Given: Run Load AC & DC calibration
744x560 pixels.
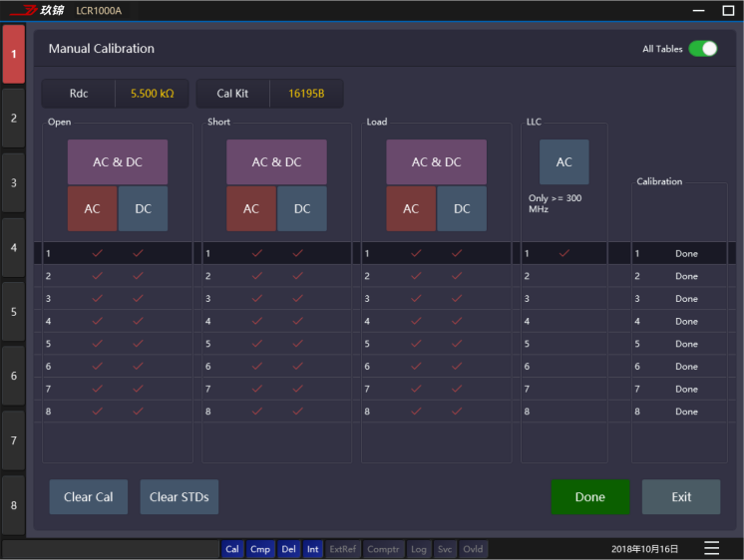Looking at the screenshot, I should click(436, 161).
